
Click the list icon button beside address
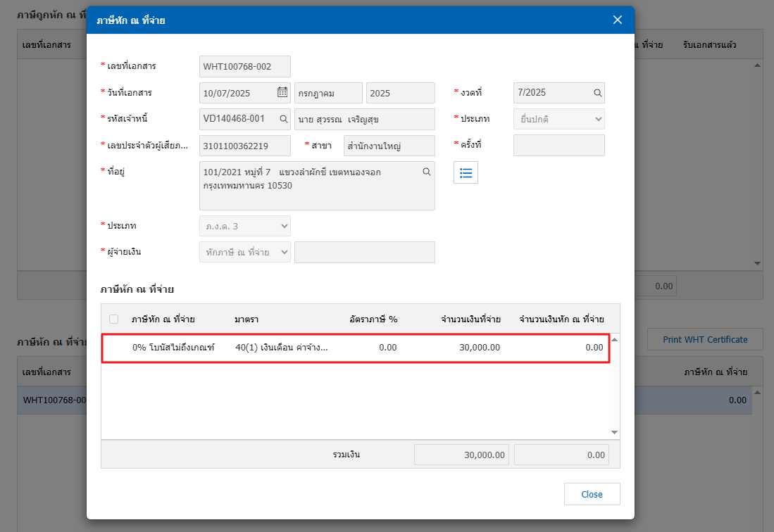(466, 172)
